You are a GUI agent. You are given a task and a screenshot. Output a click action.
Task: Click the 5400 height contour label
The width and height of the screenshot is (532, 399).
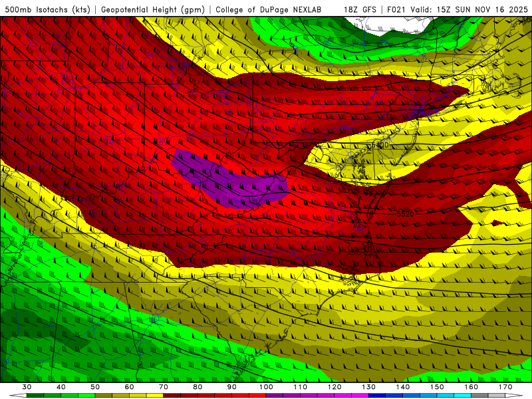tap(380, 145)
